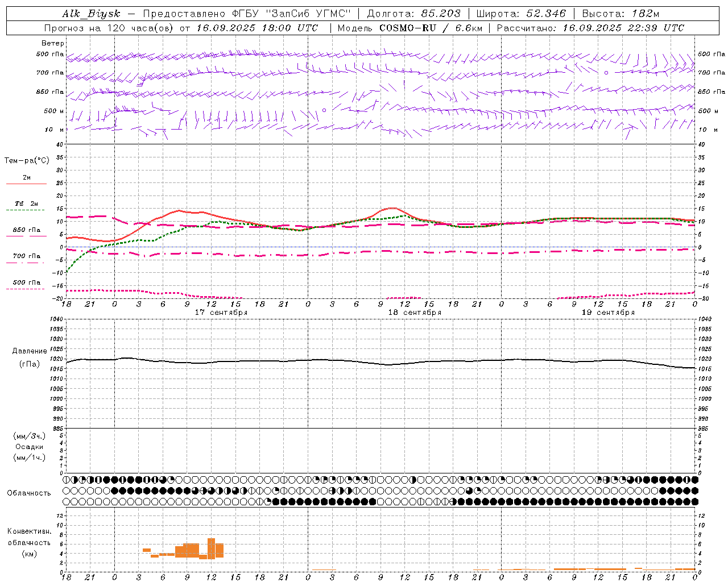This screenshot has height=582, width=728.
Task: Click the 'Высота: 182м' elevation text
Action: [x=621, y=14]
